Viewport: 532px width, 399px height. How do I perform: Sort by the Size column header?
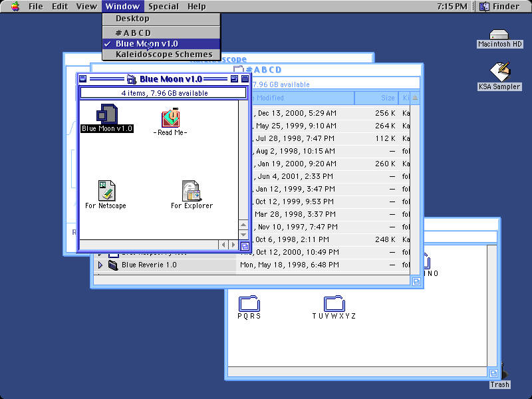[x=376, y=98]
